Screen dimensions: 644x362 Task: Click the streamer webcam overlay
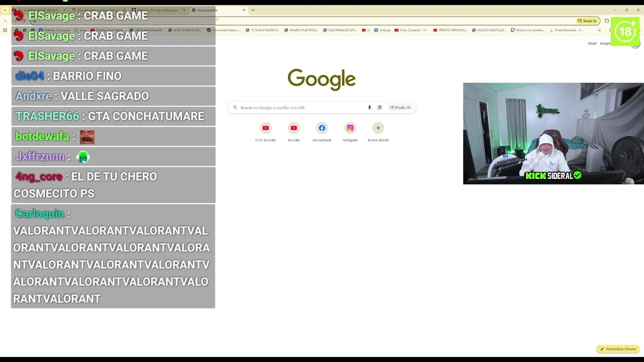click(553, 133)
